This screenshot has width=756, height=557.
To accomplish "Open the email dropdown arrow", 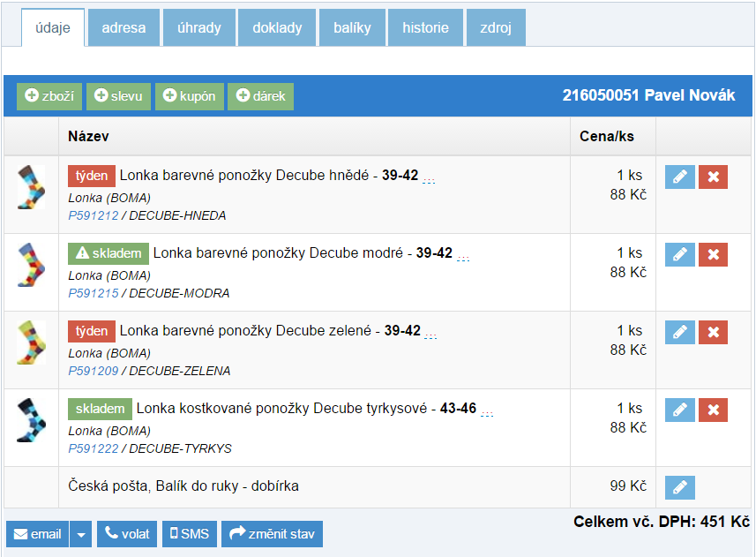I will tap(80, 534).
